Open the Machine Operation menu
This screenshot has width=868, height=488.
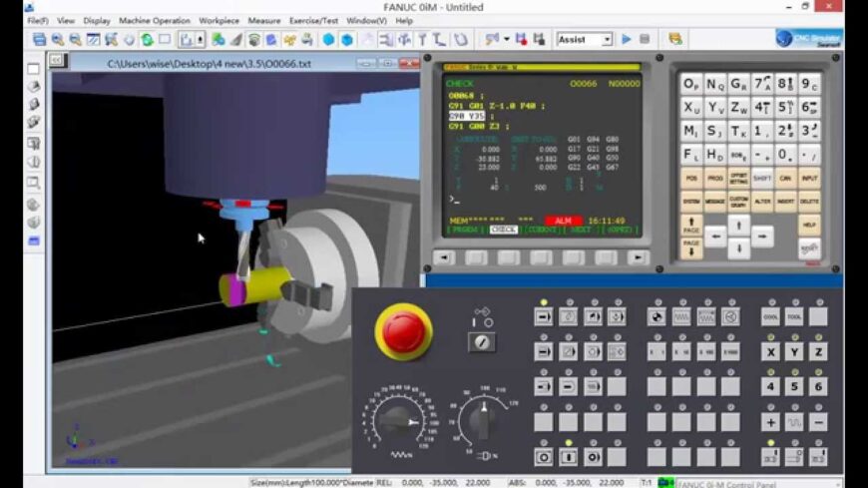155,21
